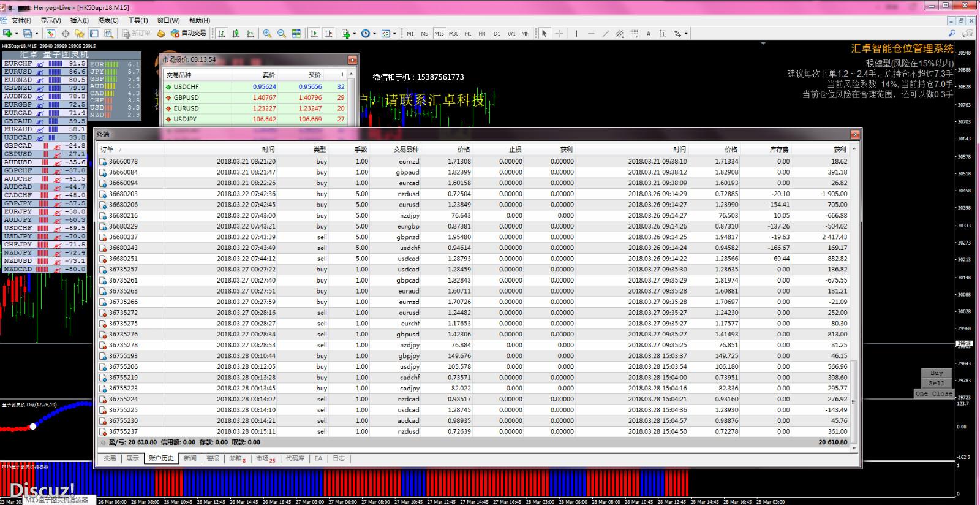Select the cursor arrow tool
The width and height of the screenshot is (980, 505).
tap(545, 34)
